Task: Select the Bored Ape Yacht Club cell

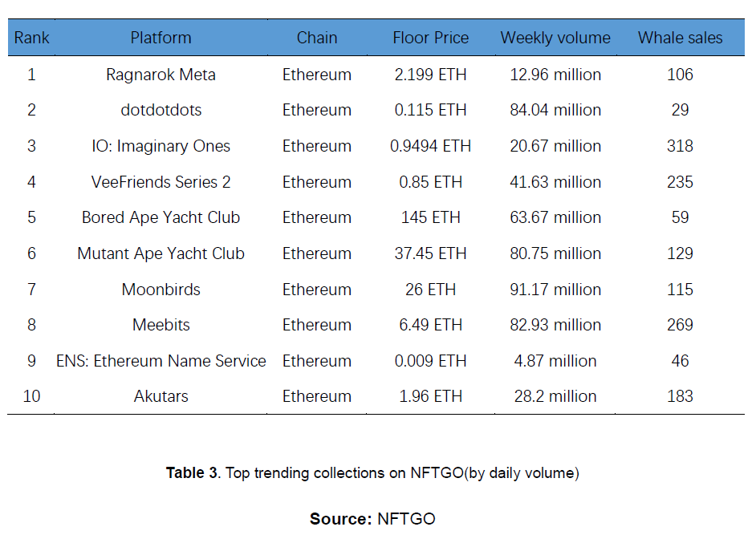Action: coord(161,217)
